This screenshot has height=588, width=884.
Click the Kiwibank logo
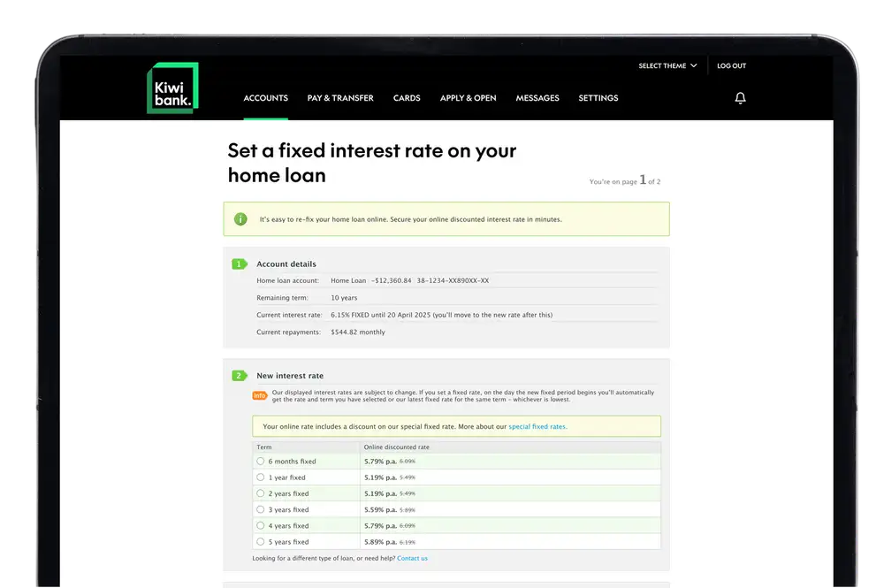(x=172, y=88)
